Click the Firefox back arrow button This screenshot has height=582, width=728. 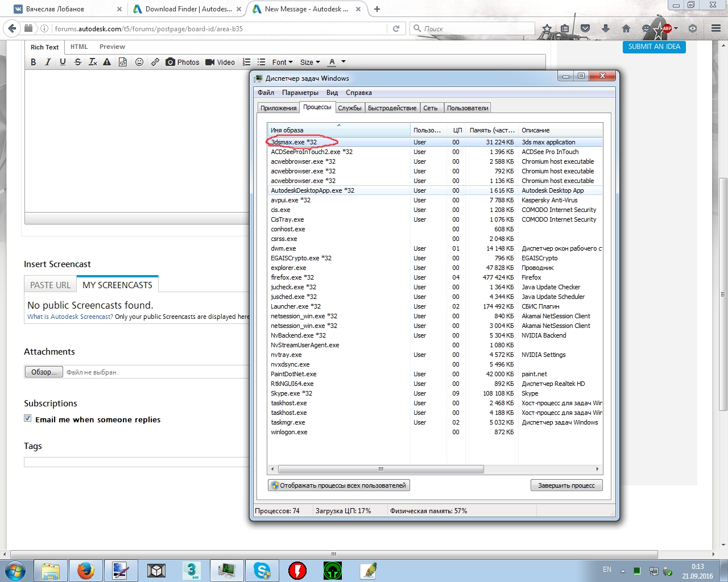click(x=12, y=28)
